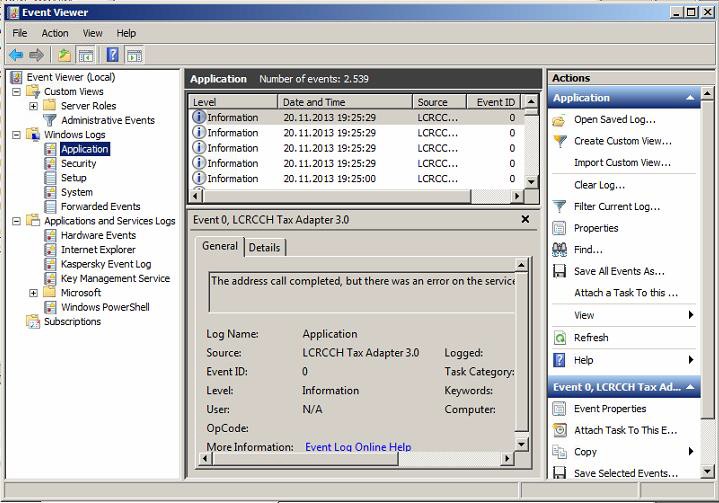719x503 pixels.
Task: Toggle the Show/Hide Action Pane icon
Action: click(134, 55)
